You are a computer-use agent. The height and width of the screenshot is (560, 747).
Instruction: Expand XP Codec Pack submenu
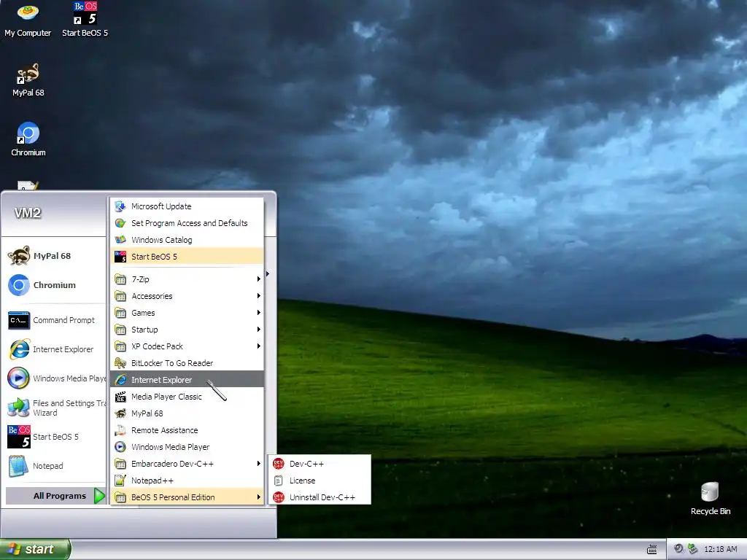pyautogui.click(x=187, y=346)
